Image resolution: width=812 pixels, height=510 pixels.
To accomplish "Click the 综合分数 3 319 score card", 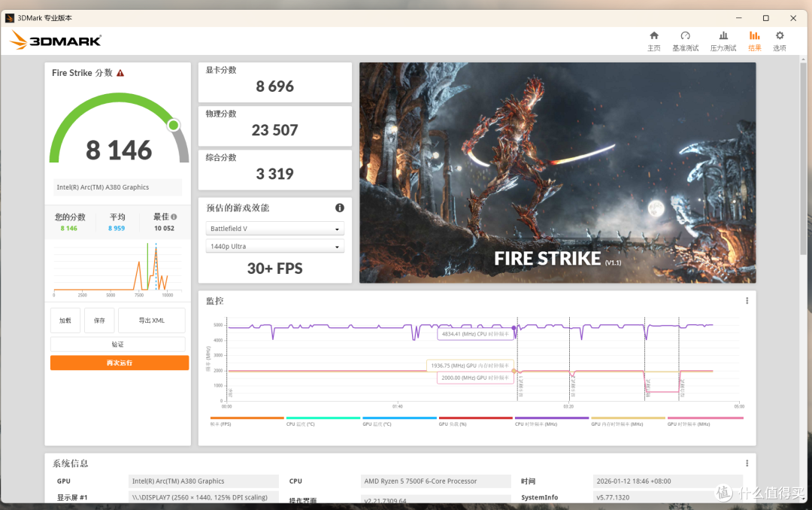I will (275, 170).
